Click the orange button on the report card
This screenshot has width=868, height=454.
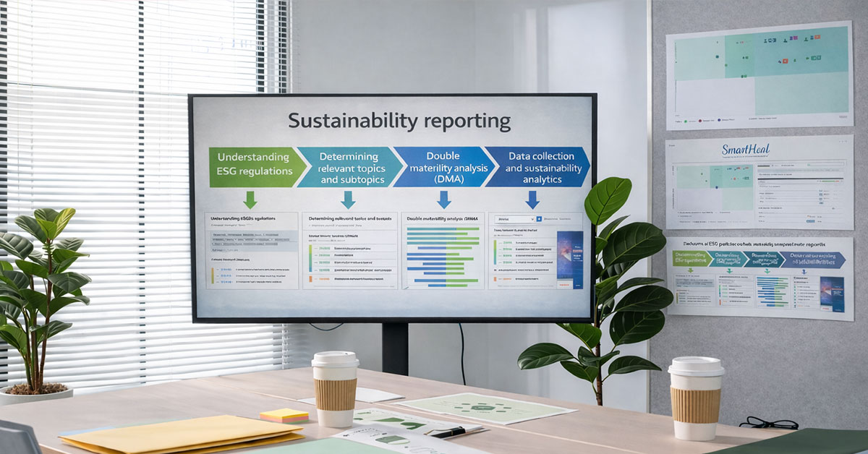point(565,284)
